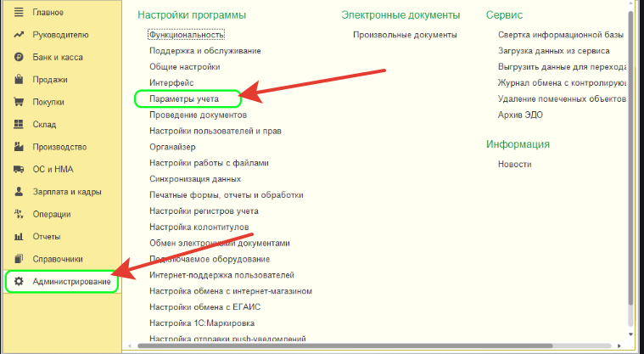Select the Администрирование section
644x354 pixels.
pos(72,282)
